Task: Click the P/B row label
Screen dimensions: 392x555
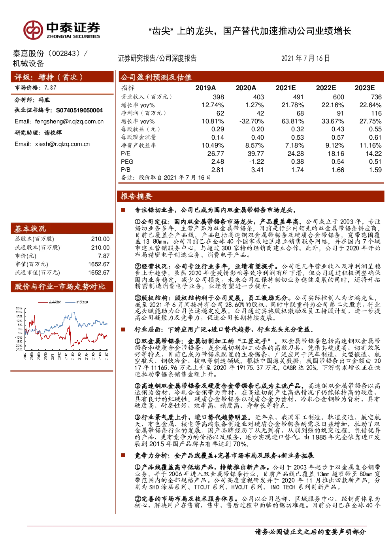Action: pos(126,170)
